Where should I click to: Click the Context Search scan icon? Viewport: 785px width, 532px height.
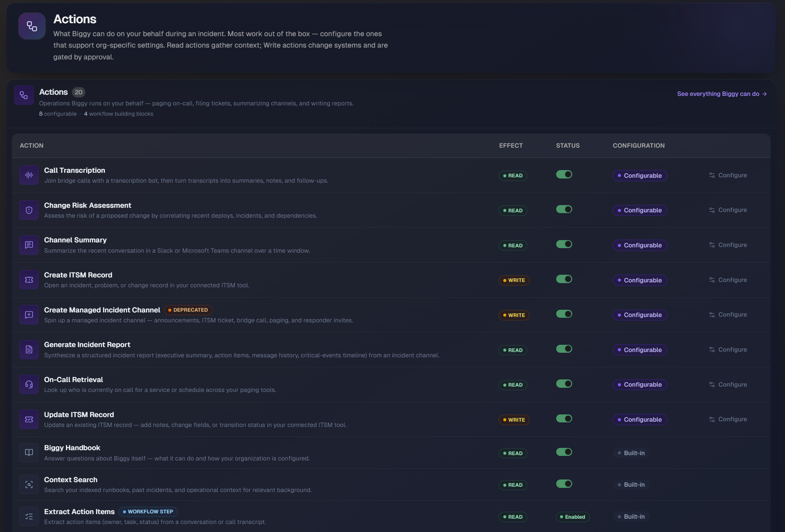(29, 484)
